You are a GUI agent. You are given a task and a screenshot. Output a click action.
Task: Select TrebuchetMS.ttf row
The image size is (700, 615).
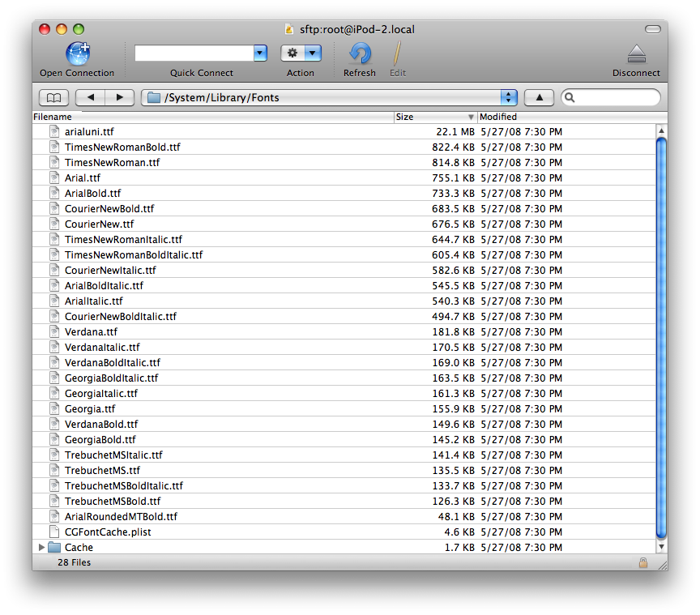[x=344, y=471]
